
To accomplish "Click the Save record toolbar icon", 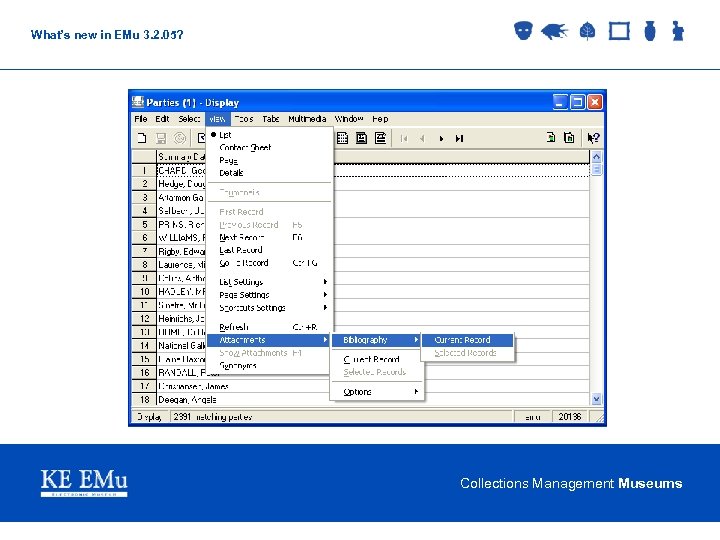I will pyautogui.click(x=161, y=138).
